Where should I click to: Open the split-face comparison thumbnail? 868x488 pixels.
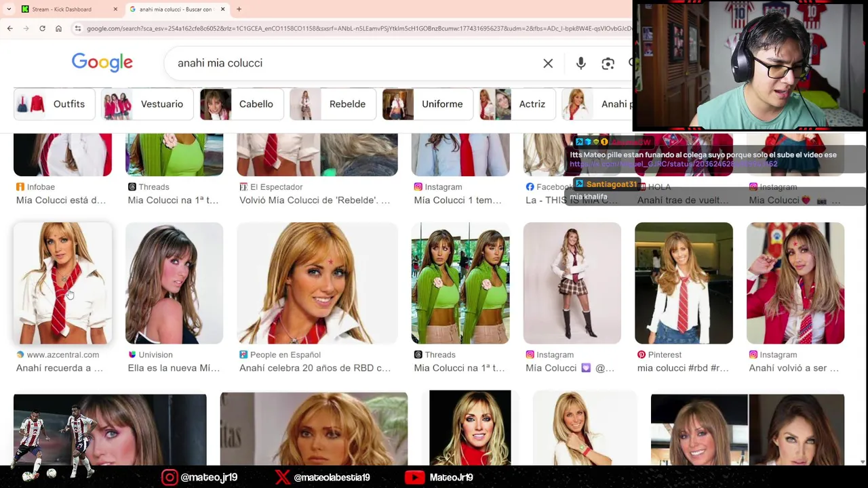pyautogui.click(x=747, y=430)
